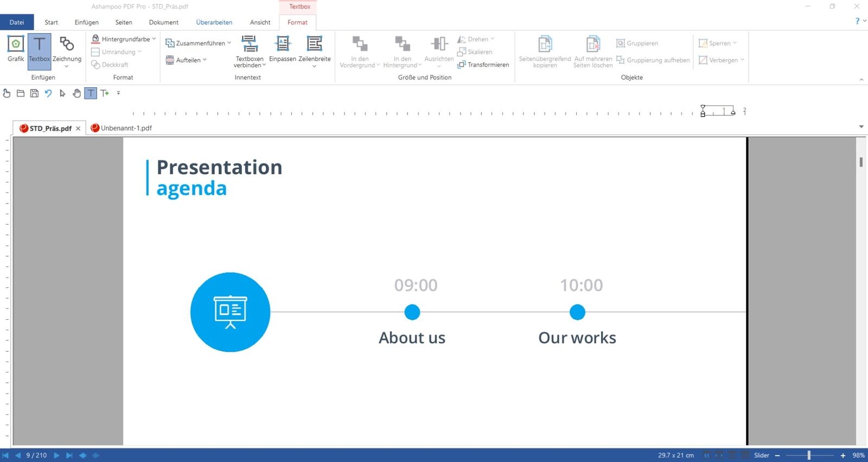
Task: Click the add text T+ tool
Action: click(105, 93)
